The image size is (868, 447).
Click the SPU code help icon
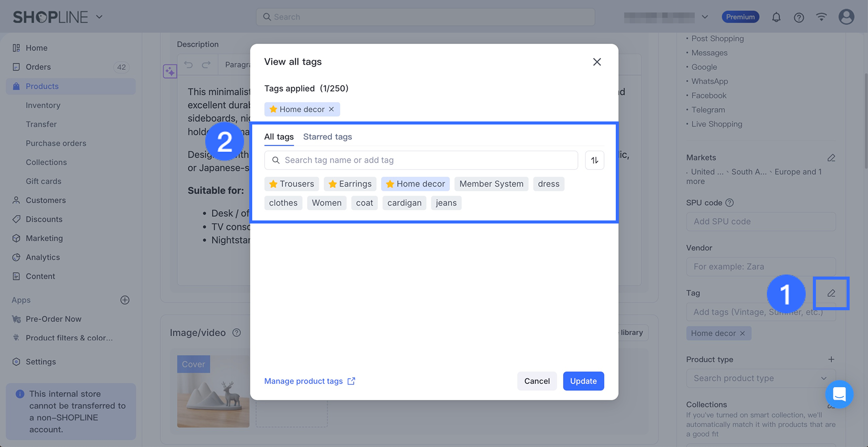tap(730, 203)
